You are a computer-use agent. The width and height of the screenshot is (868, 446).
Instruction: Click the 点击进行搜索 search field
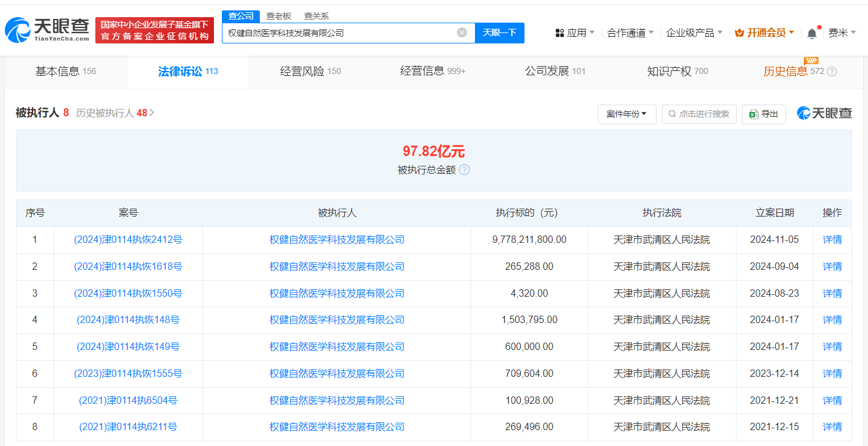699,114
